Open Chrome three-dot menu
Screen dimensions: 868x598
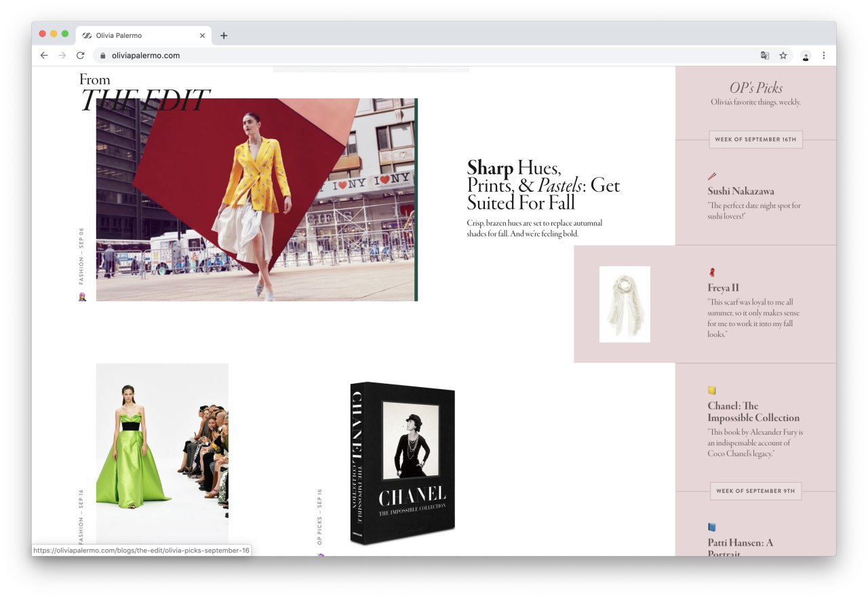coord(824,56)
